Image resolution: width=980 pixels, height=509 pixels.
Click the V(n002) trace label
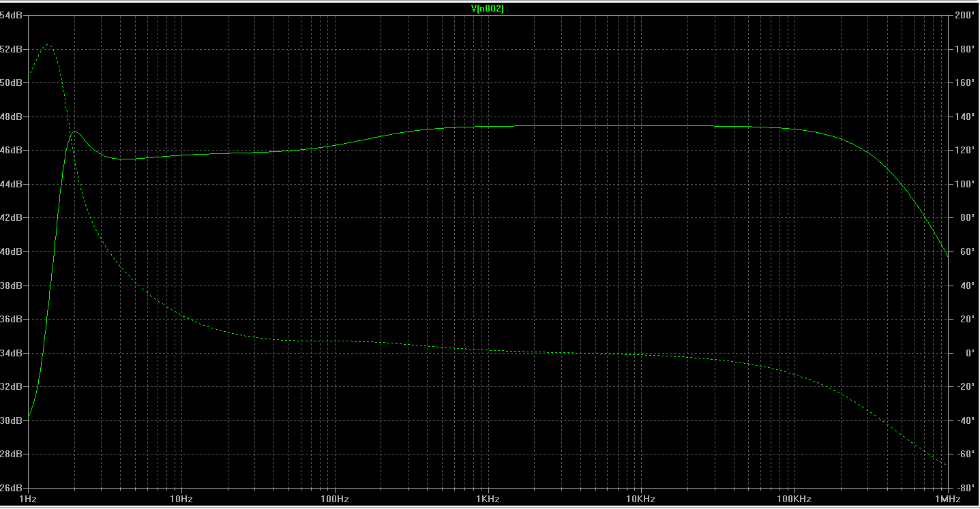(x=488, y=8)
